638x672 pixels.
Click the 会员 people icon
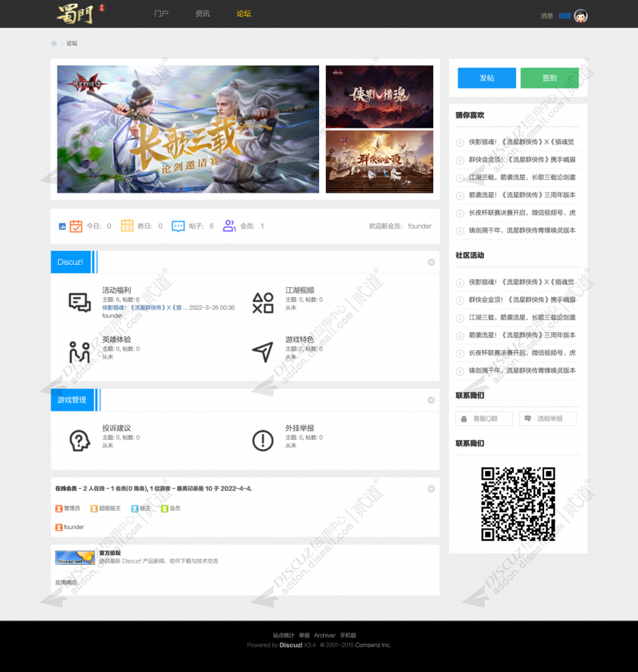[229, 226]
